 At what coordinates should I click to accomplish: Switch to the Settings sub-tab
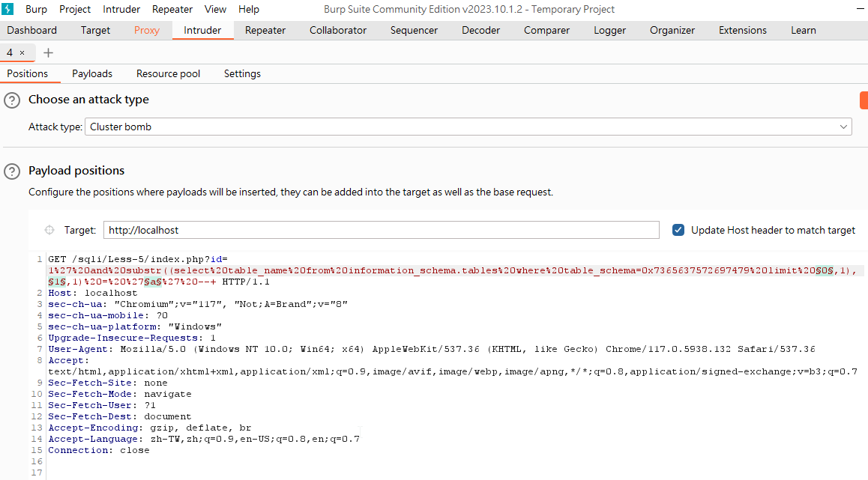coord(242,73)
